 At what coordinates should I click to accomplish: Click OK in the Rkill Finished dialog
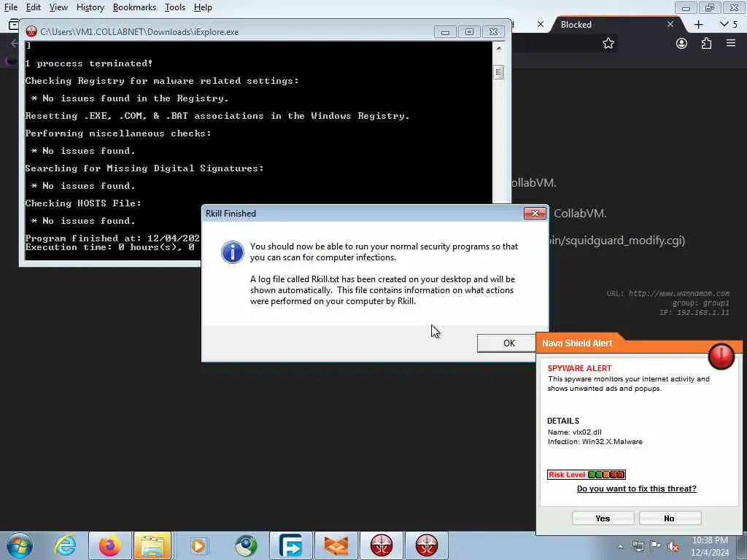click(x=507, y=343)
